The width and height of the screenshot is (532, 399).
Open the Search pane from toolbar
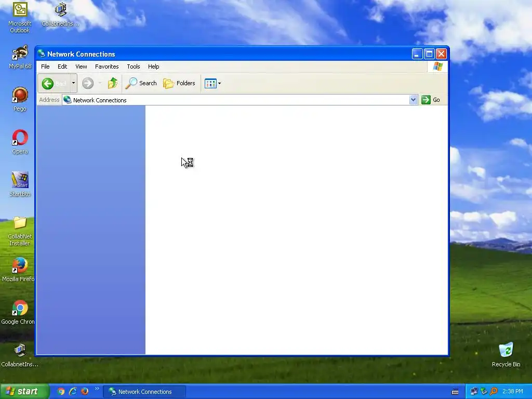(141, 83)
